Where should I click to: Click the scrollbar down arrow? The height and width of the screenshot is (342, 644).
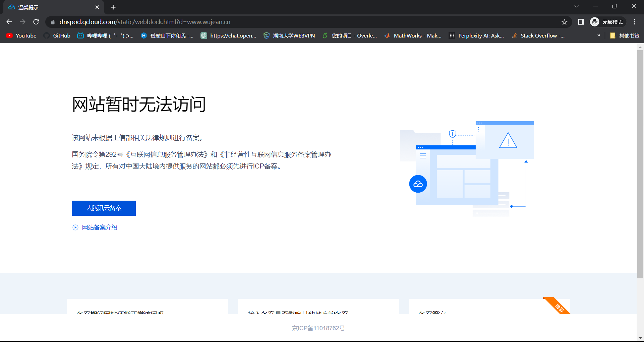tap(640, 338)
